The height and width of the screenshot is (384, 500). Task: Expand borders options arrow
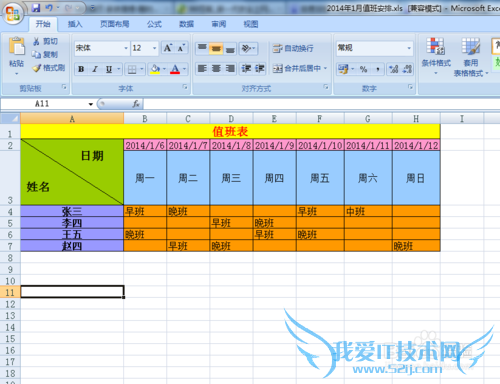142,69
